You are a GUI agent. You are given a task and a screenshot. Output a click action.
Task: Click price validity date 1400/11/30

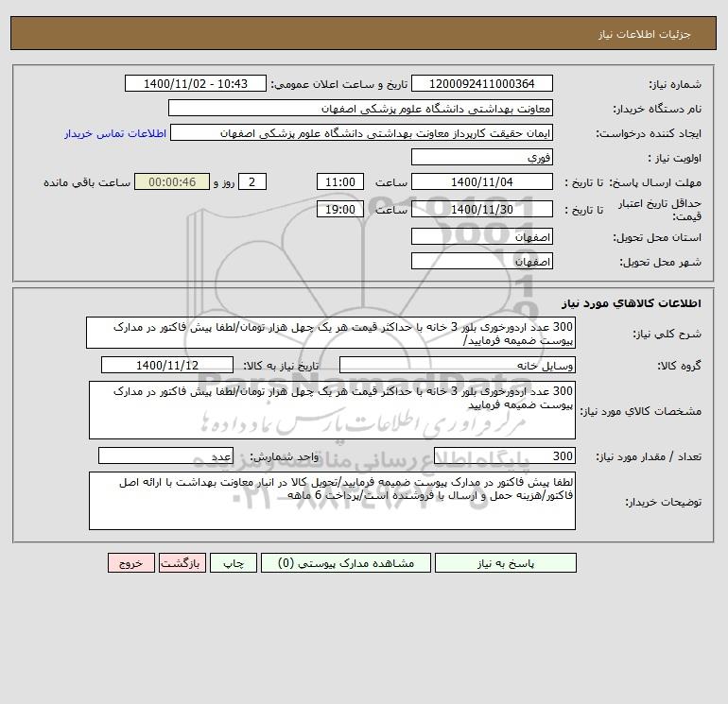coord(482,209)
